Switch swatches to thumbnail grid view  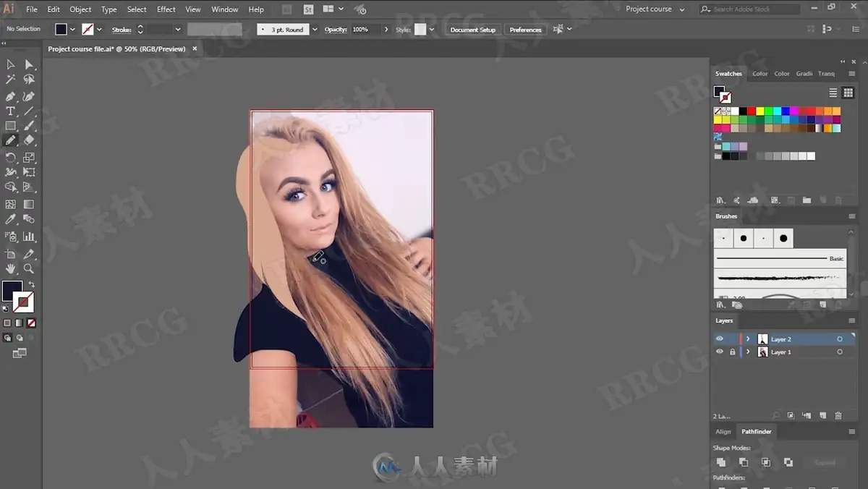848,93
